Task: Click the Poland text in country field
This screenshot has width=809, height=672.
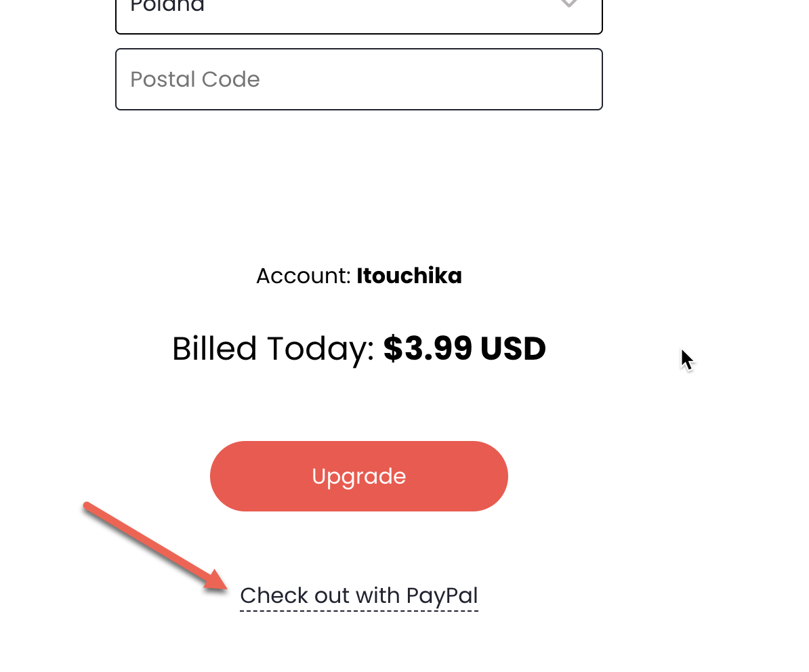Action: point(167,6)
